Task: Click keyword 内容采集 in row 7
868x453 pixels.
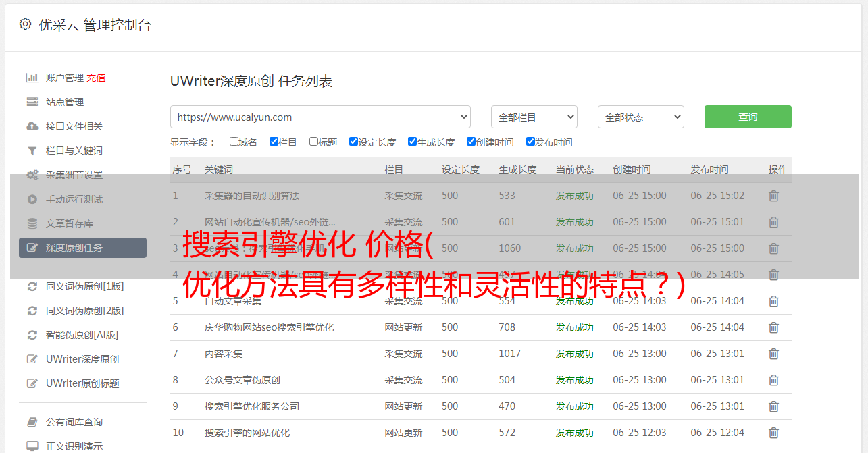Action: [224, 354]
